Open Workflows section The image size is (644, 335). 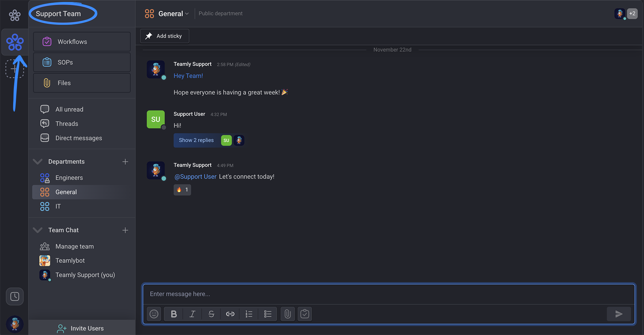(x=82, y=42)
